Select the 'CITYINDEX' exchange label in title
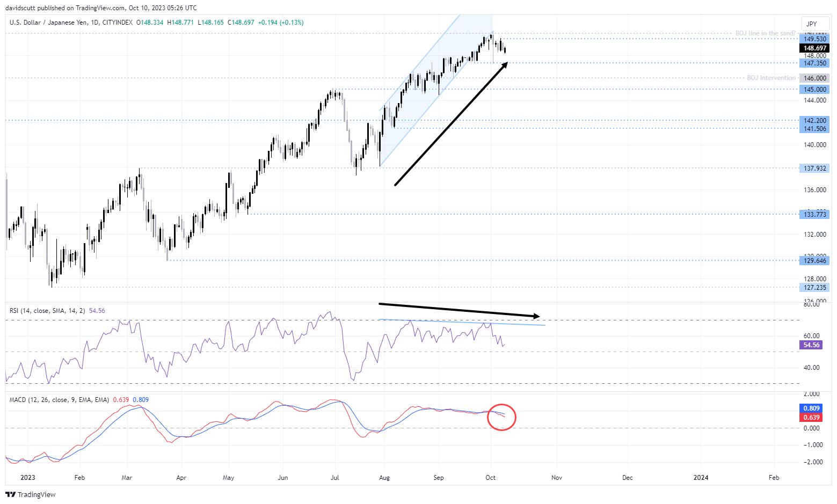Image resolution: width=837 pixels, height=504 pixels. pyautogui.click(x=117, y=23)
